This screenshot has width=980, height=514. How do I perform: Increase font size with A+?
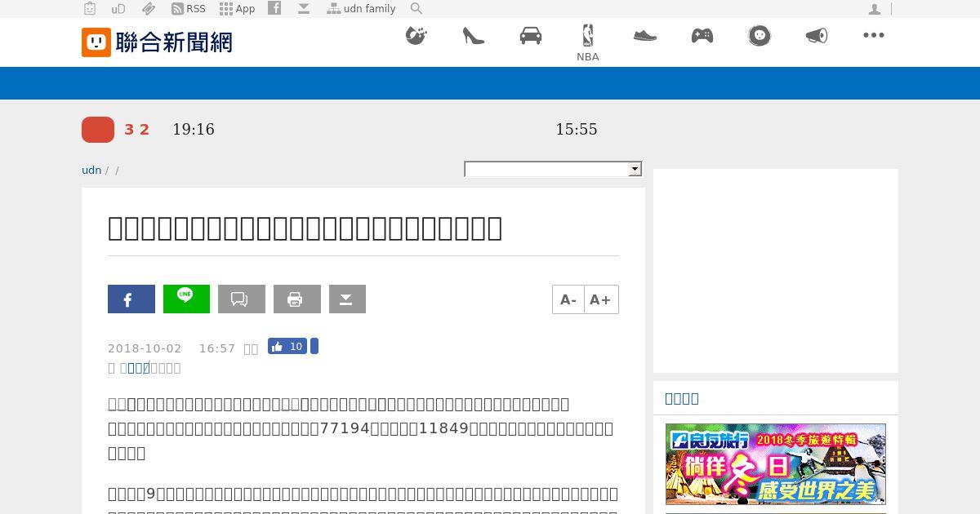point(601,299)
